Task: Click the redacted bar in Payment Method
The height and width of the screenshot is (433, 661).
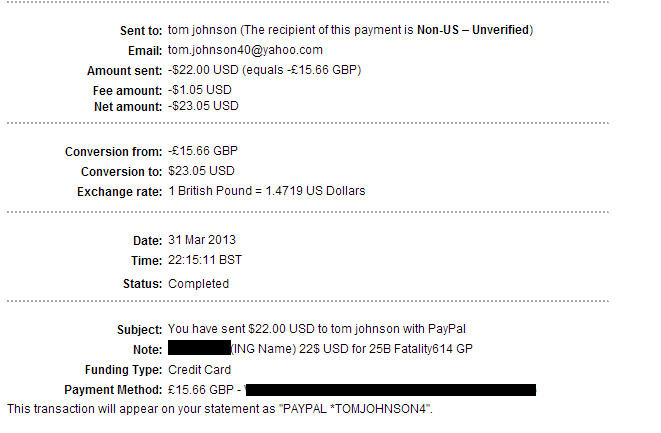Action: tap(390, 390)
